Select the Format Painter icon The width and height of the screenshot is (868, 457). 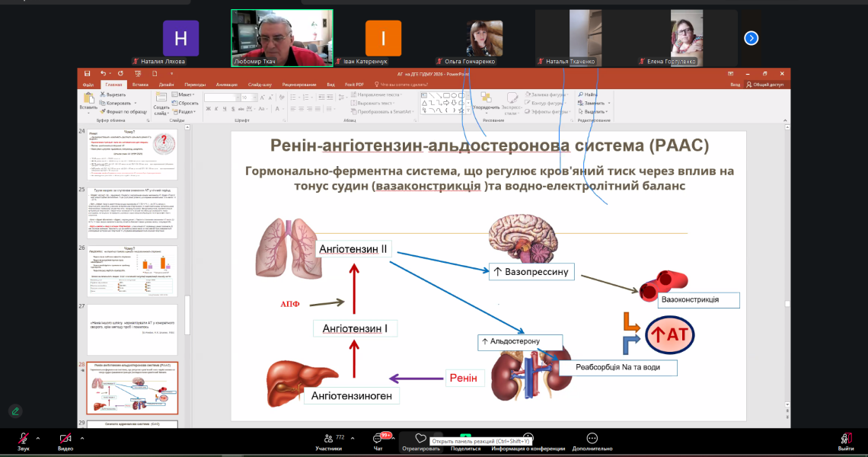tap(104, 111)
